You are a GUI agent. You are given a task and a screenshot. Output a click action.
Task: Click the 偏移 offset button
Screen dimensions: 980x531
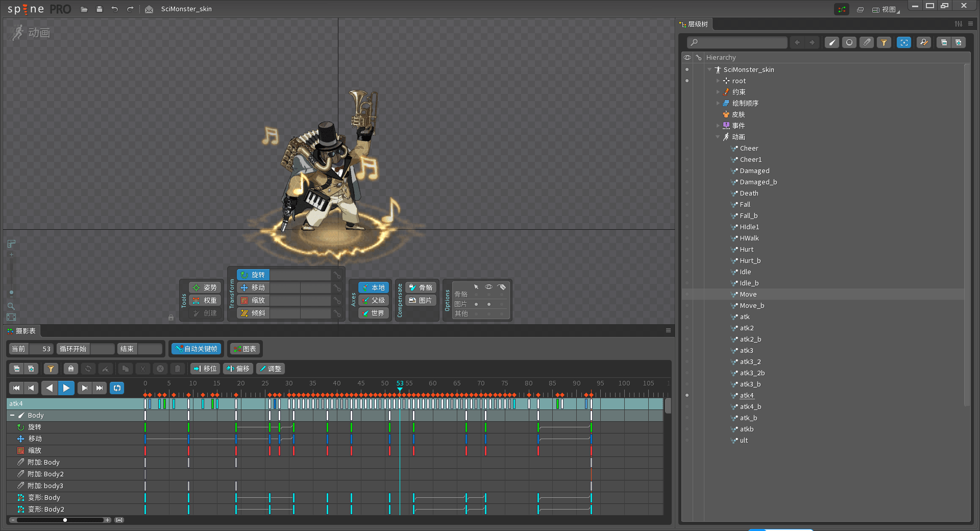pyautogui.click(x=238, y=369)
